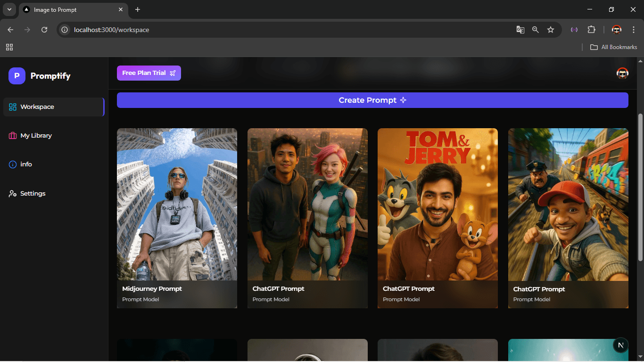Open Workspace in the sidebar

[x=54, y=107]
